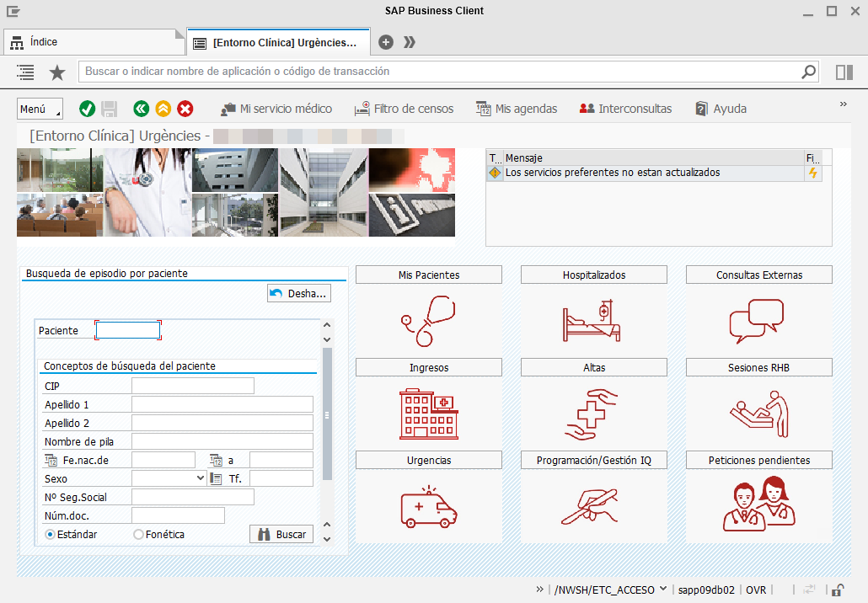Image resolution: width=868 pixels, height=603 pixels.
Task: Open Consultas Externas speech bubbles icon
Action: coord(757,321)
